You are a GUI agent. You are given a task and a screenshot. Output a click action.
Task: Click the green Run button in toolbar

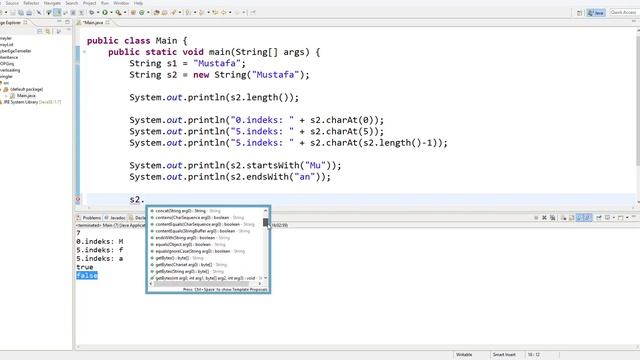[105, 13]
